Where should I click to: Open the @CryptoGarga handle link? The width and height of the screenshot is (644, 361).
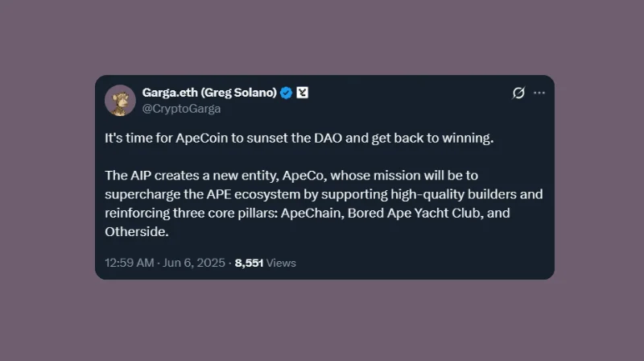point(181,108)
